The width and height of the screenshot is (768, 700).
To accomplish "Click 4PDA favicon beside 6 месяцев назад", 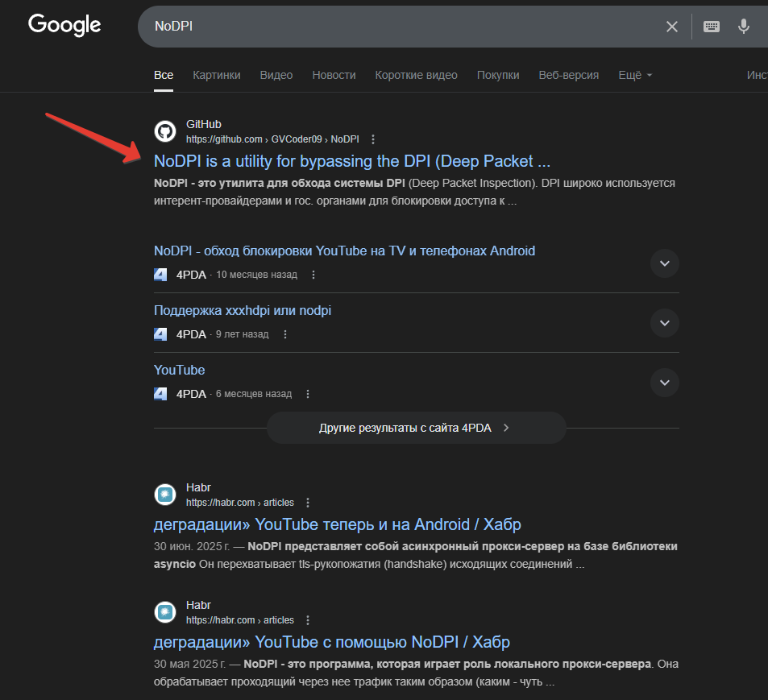I will [160, 394].
